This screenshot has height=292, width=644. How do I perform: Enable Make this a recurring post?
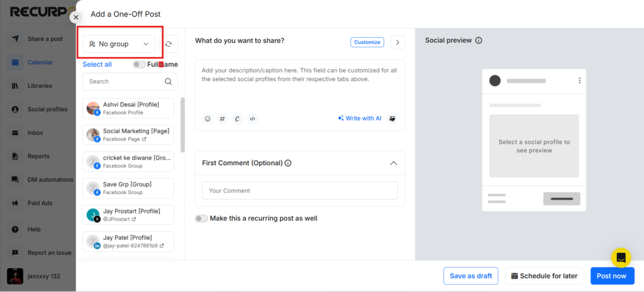click(201, 219)
